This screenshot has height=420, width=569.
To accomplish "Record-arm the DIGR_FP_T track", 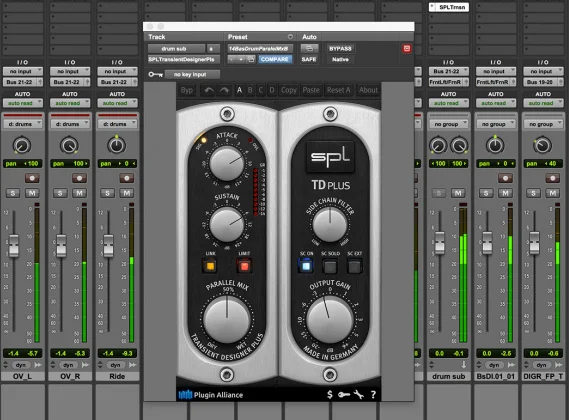I will [552, 178].
